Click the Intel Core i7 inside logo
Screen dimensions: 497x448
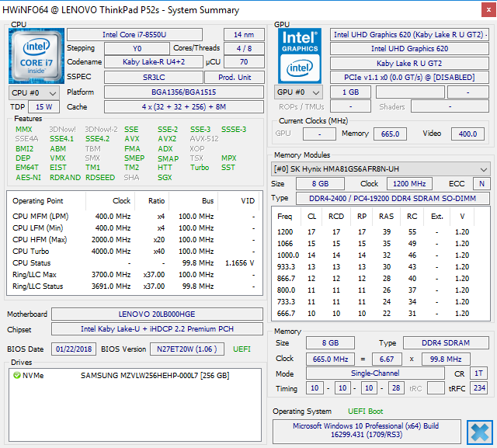pos(36,56)
